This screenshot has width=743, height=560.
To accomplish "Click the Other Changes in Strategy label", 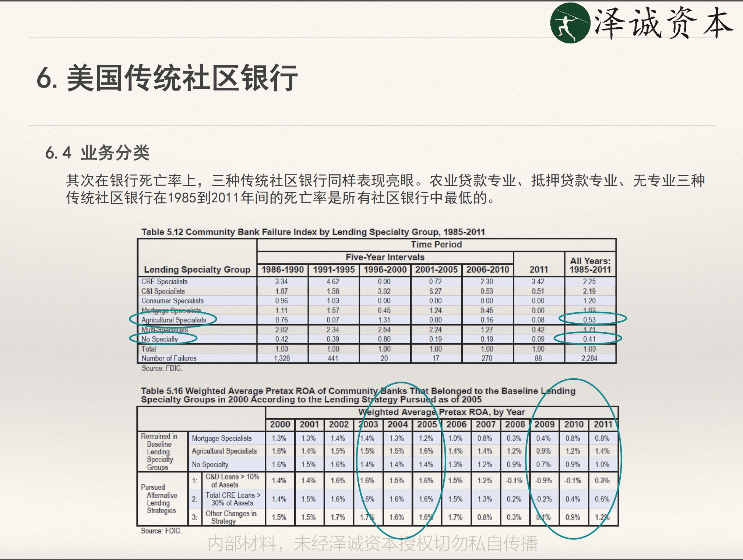I will [x=231, y=517].
